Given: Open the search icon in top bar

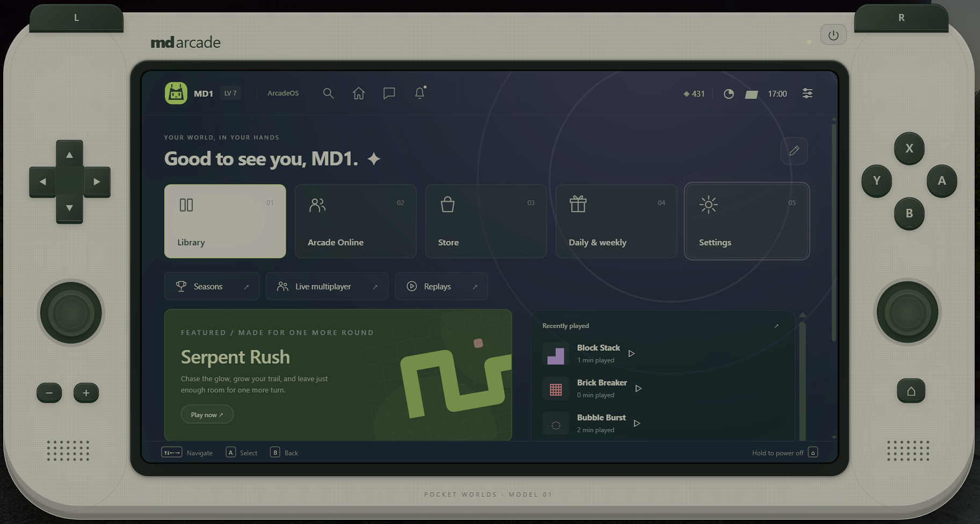Looking at the screenshot, I should tap(328, 93).
